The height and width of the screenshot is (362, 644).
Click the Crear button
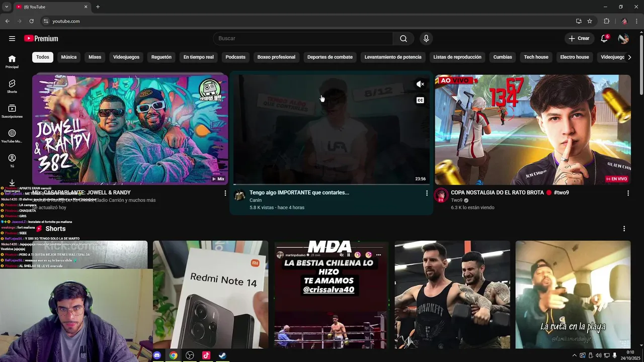579,39
